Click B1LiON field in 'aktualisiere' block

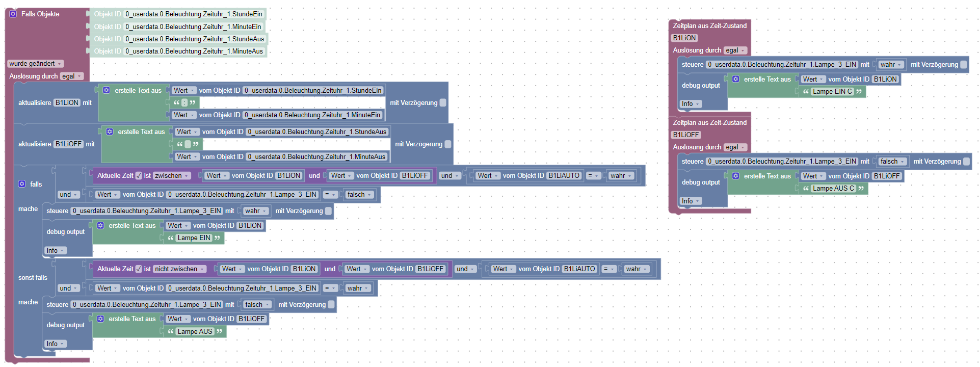click(67, 102)
